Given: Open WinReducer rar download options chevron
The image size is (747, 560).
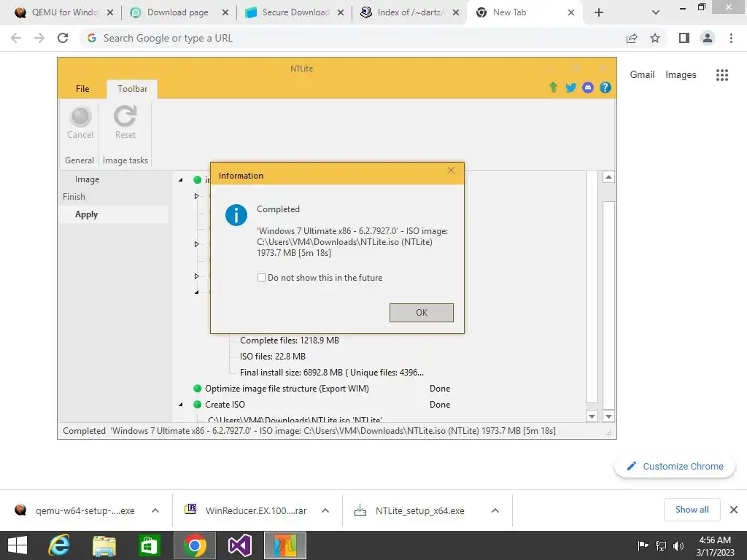Looking at the screenshot, I should click(x=325, y=510).
